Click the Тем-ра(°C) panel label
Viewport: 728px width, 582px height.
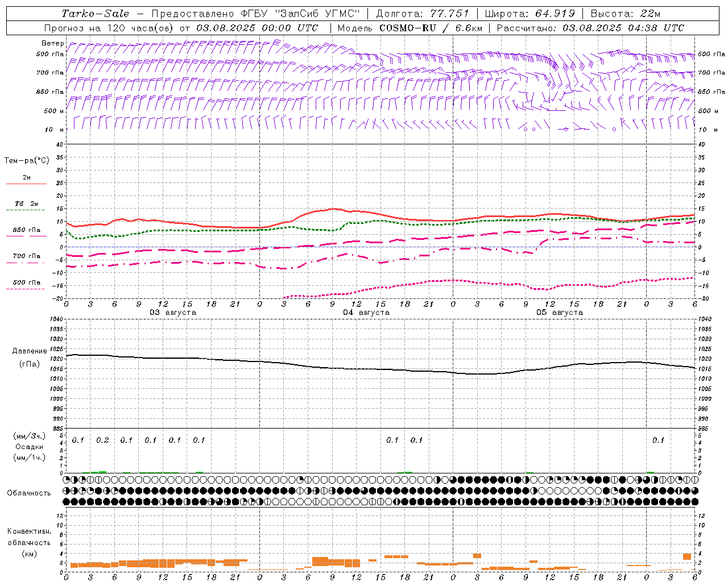click(27, 161)
